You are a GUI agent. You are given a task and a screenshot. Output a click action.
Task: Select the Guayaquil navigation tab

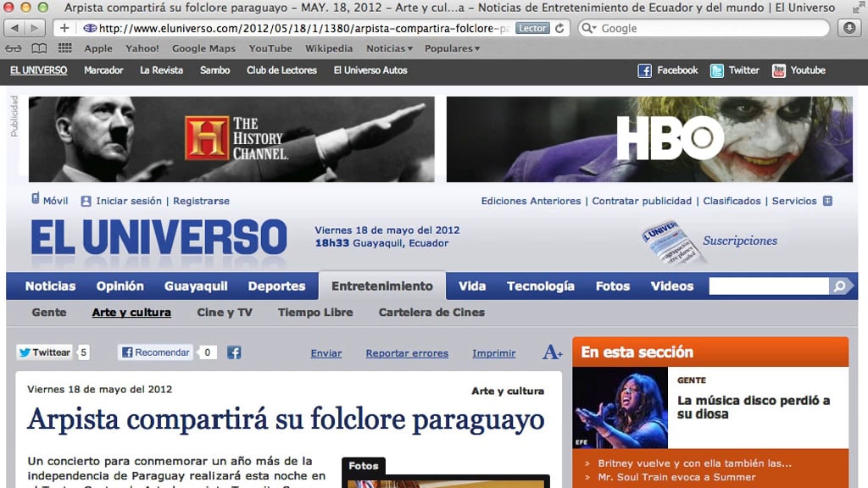[x=196, y=286]
